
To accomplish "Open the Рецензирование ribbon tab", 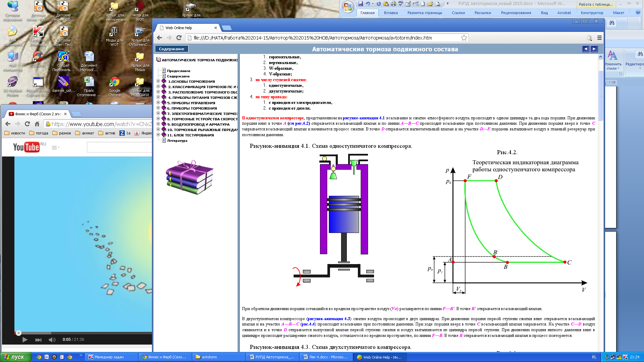I will 516,13.
